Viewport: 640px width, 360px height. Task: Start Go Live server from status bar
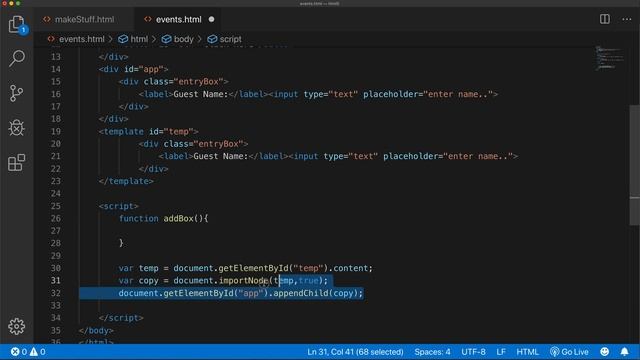point(569,351)
